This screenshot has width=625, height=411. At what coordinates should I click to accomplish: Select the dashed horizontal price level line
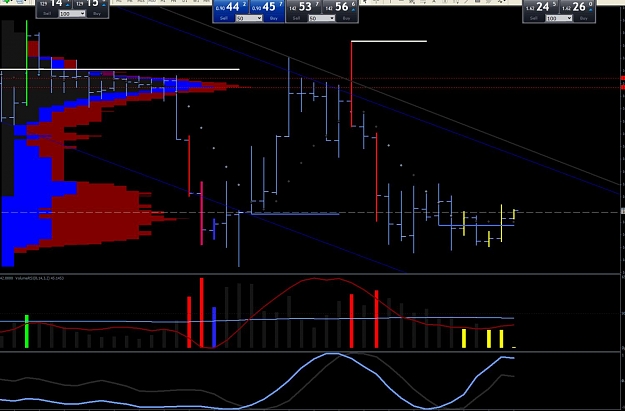coord(311,212)
